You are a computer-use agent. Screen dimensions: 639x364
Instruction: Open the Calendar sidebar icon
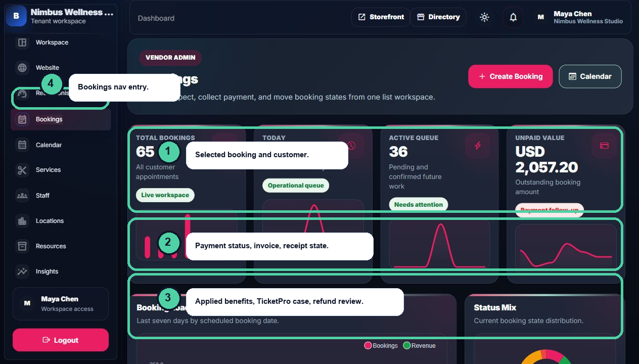[22, 145]
